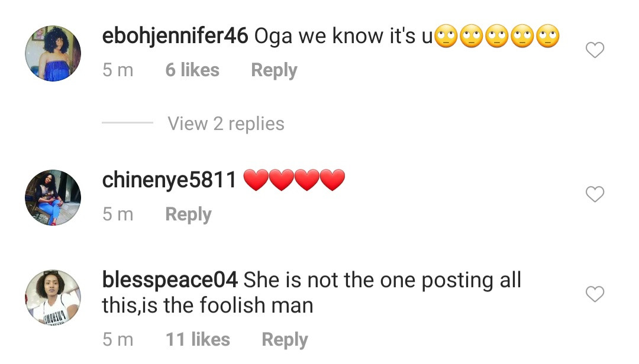The image size is (639, 364).
Task: Reply to blesspeace04's comment
Action: (285, 340)
